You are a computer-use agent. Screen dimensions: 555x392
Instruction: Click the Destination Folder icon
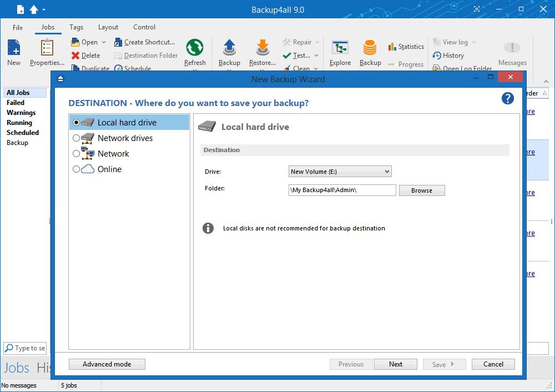[x=118, y=56]
